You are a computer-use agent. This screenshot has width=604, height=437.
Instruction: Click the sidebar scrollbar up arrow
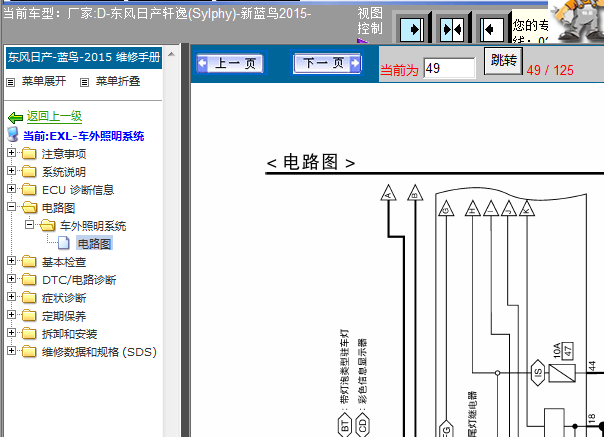[x=172, y=54]
